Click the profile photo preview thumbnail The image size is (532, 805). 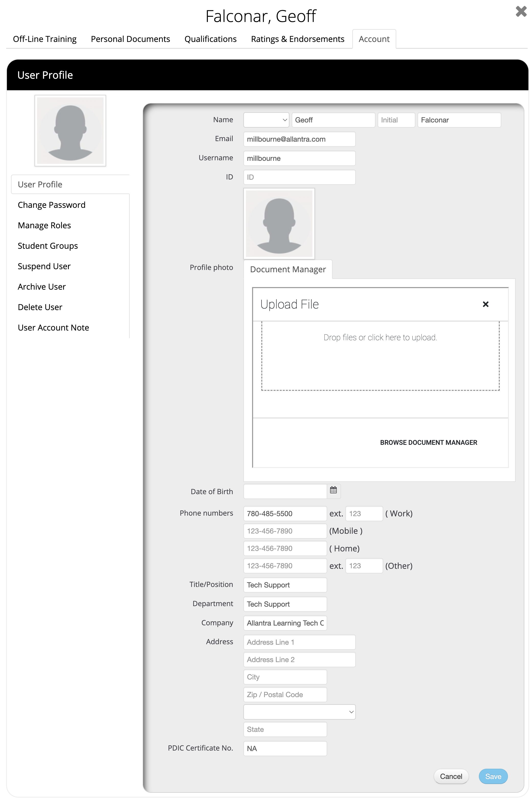coord(279,224)
